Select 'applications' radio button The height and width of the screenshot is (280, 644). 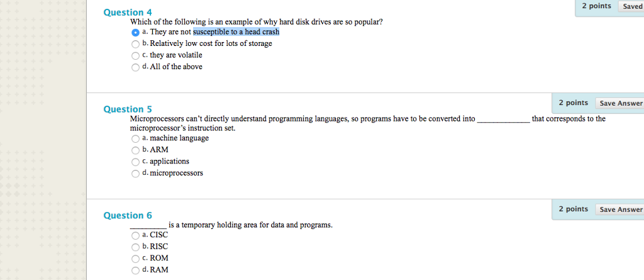(x=135, y=162)
